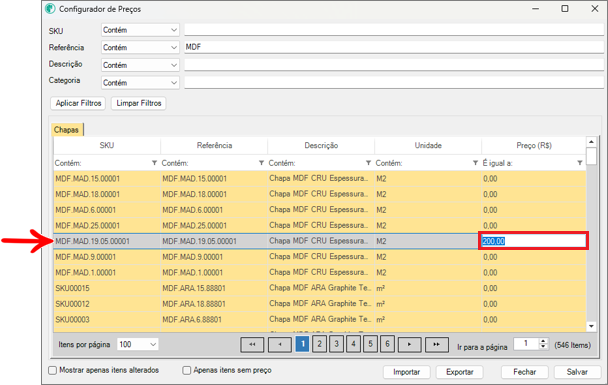Select the row SKU MDF.MAD.25.00001
Screen dimensions: 608x385
[320, 226]
